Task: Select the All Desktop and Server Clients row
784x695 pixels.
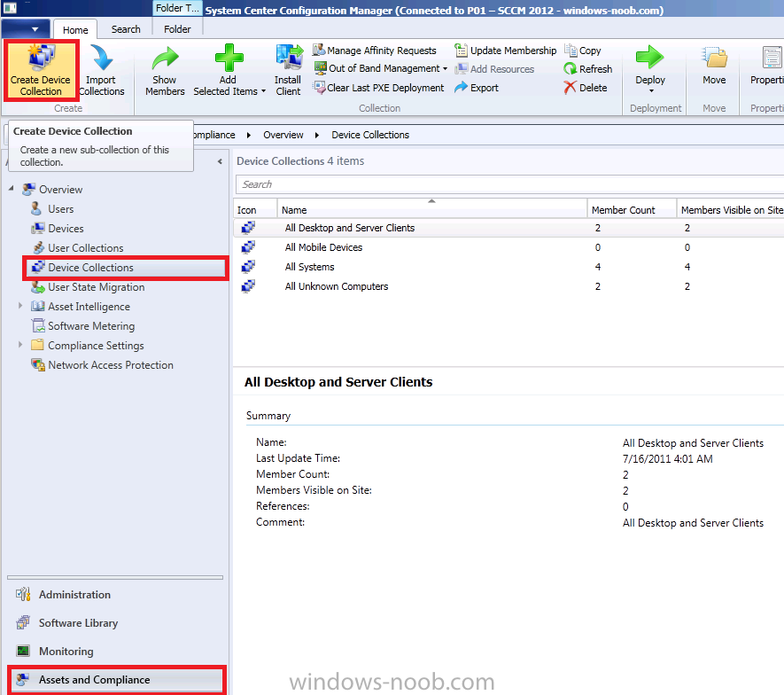Action: click(508, 228)
